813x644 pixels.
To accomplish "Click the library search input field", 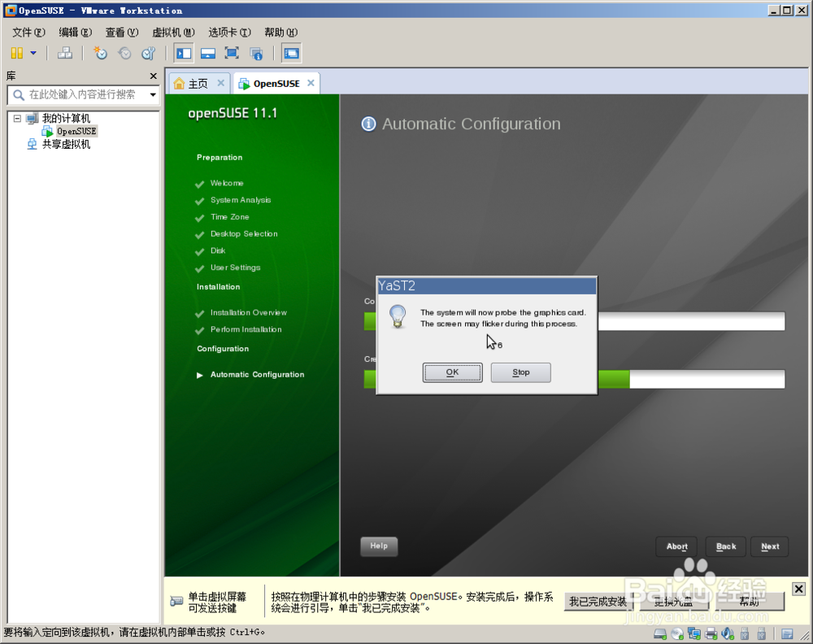I will click(x=83, y=95).
